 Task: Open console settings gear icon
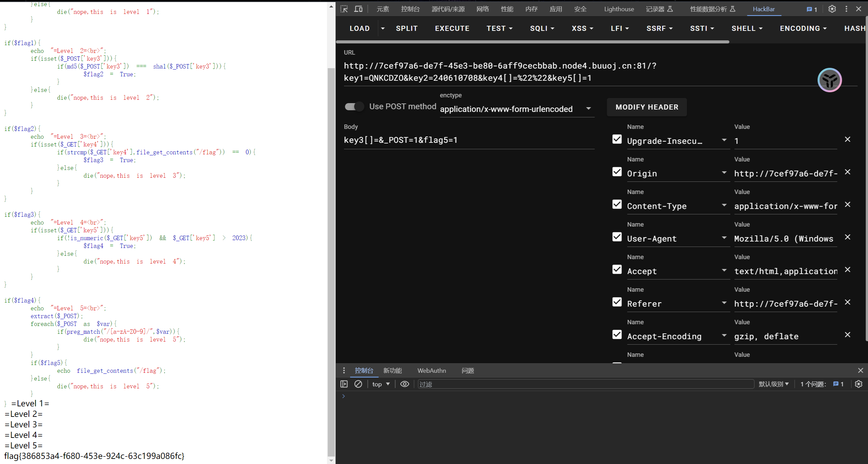point(859,384)
